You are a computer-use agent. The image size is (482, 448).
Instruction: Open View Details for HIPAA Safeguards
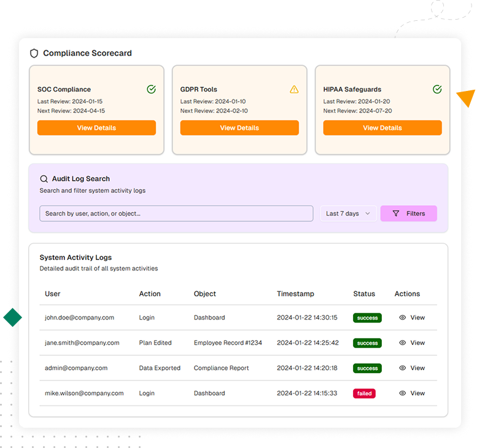383,128
